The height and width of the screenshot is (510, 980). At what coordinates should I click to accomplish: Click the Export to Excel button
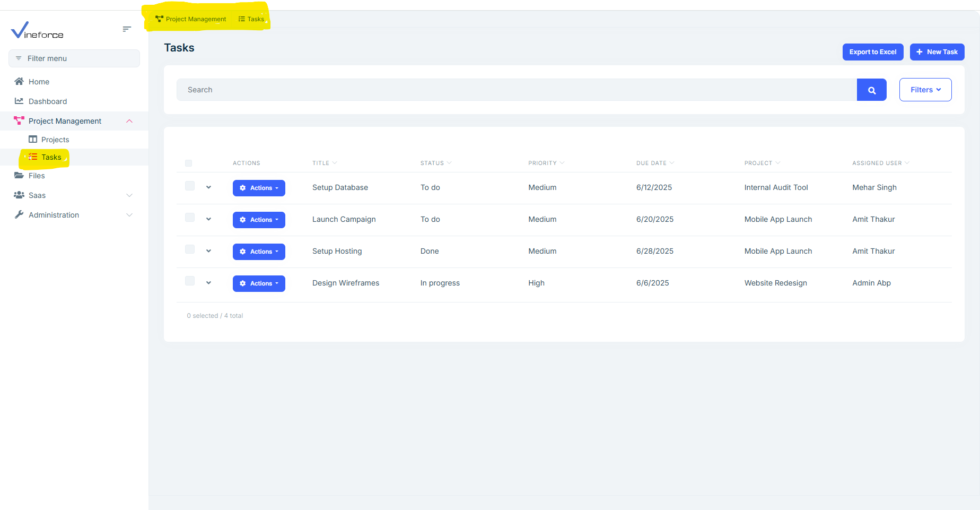click(x=873, y=52)
